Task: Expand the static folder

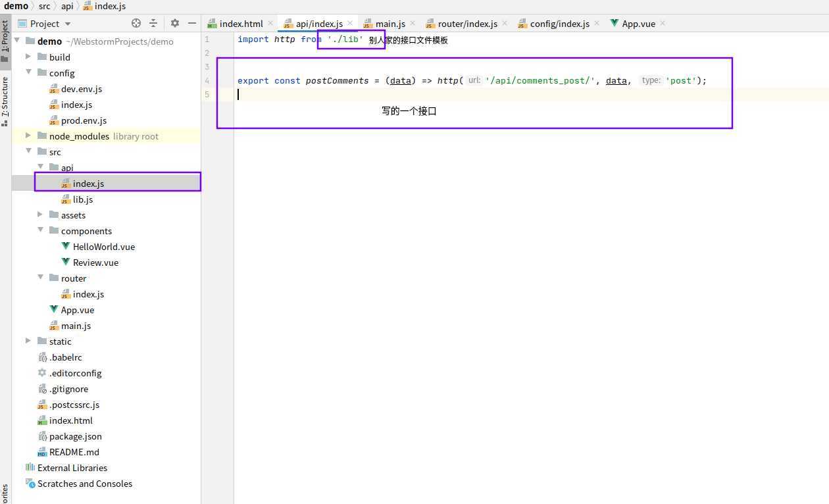Action: click(28, 341)
